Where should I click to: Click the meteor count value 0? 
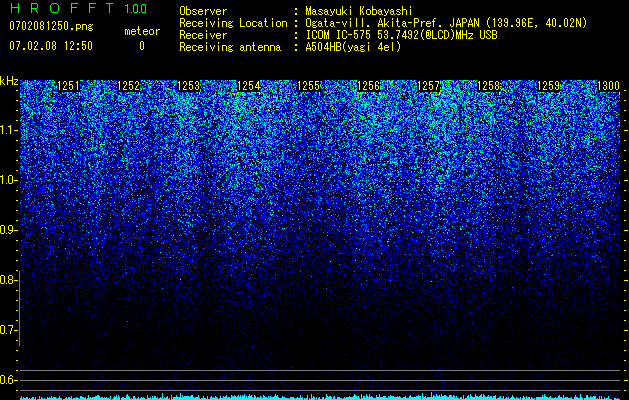pyautogui.click(x=142, y=46)
